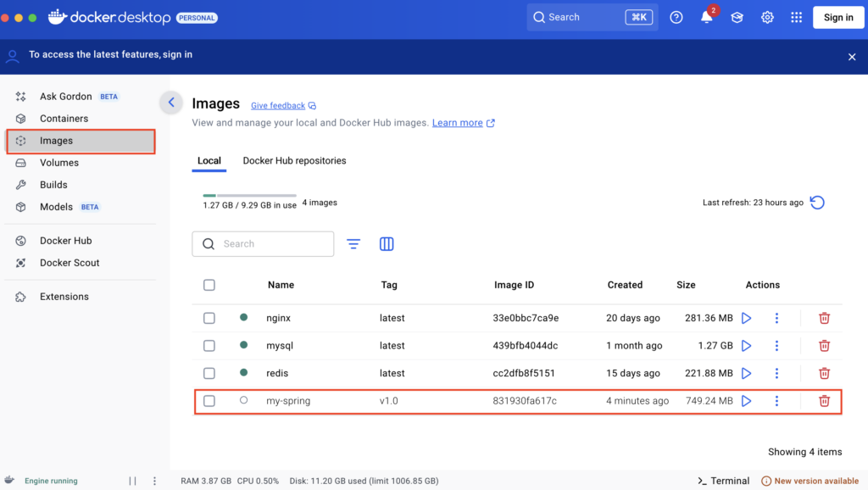Run the nginx image
This screenshot has width=868, height=490.
tap(746, 318)
